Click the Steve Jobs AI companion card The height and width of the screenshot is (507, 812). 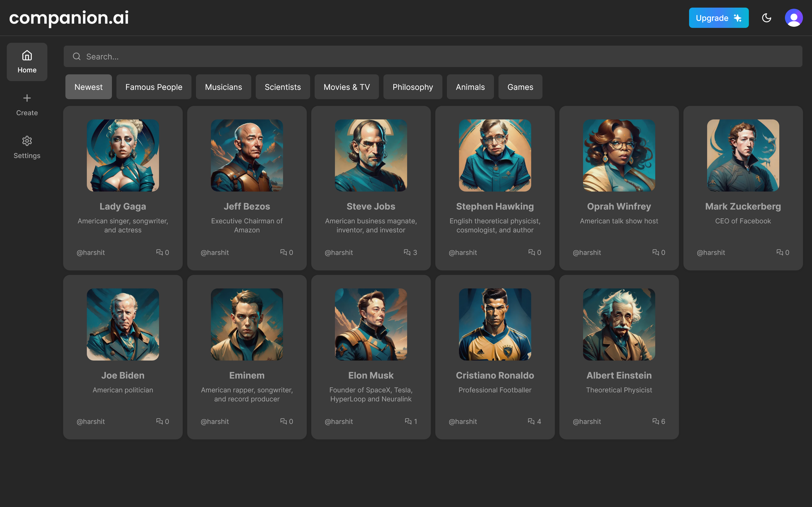371,188
